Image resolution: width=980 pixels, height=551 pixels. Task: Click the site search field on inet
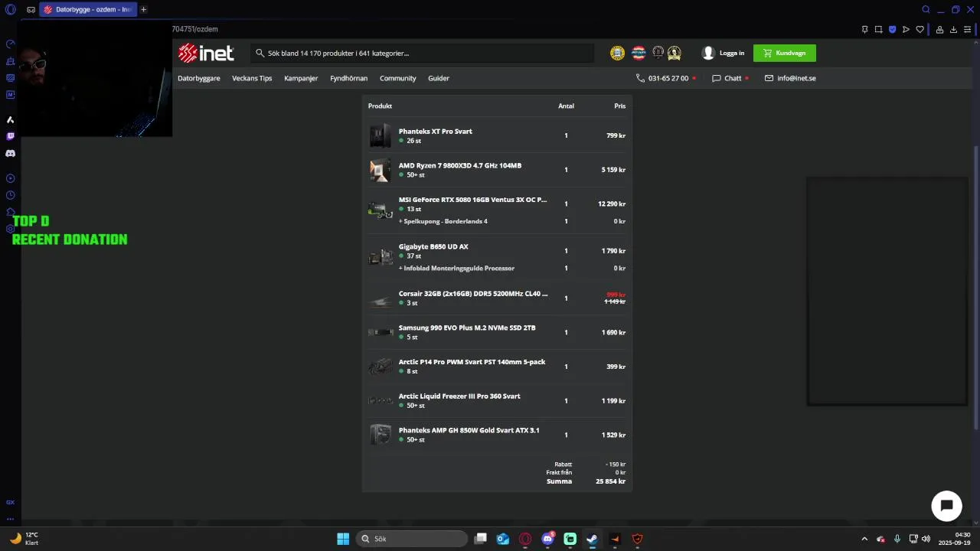click(422, 53)
